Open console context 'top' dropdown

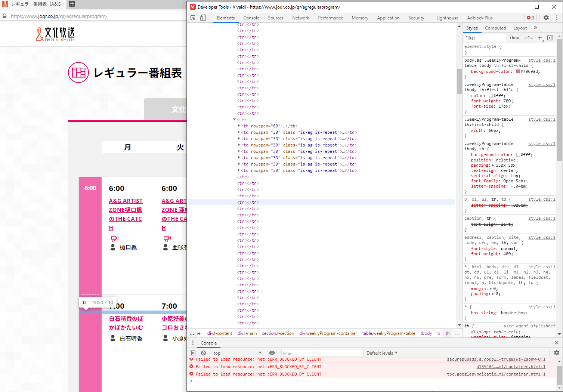[x=237, y=353]
